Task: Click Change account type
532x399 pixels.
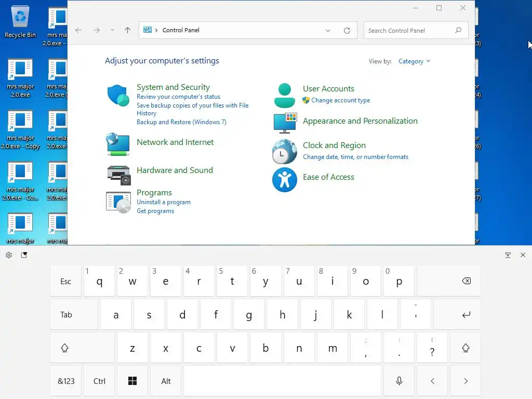Action: 341,100
